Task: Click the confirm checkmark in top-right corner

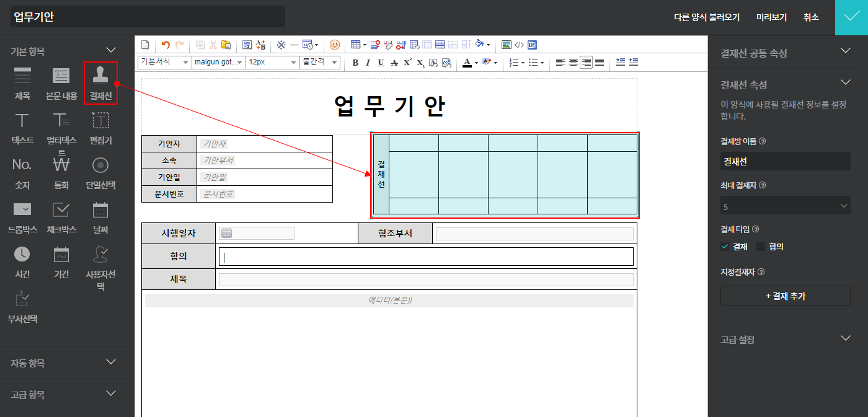Action: pos(851,17)
